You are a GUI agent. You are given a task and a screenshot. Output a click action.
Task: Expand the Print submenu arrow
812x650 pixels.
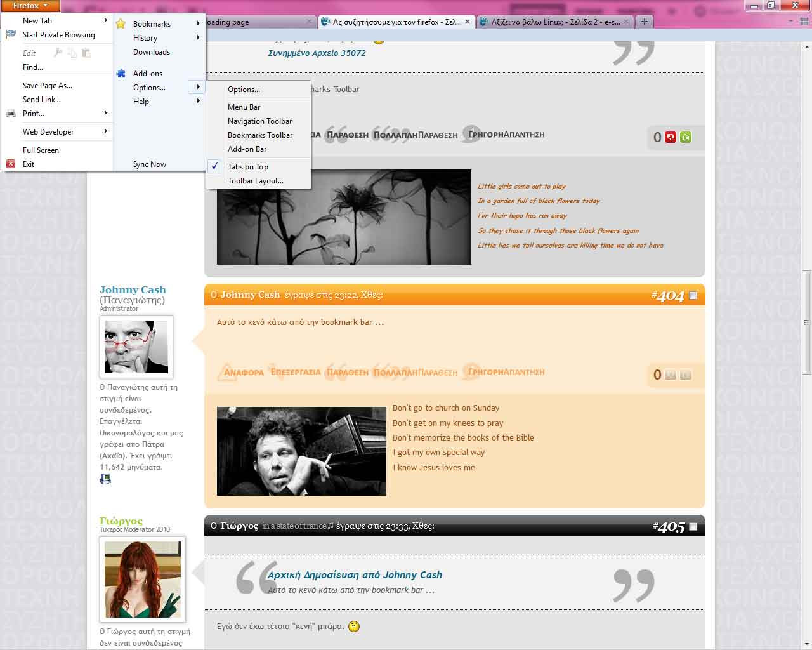point(106,113)
